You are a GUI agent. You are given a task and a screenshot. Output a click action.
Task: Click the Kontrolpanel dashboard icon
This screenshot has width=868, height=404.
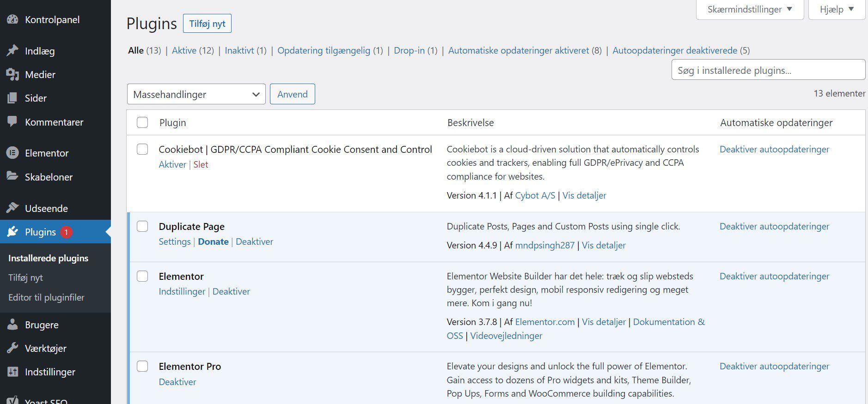tap(12, 19)
